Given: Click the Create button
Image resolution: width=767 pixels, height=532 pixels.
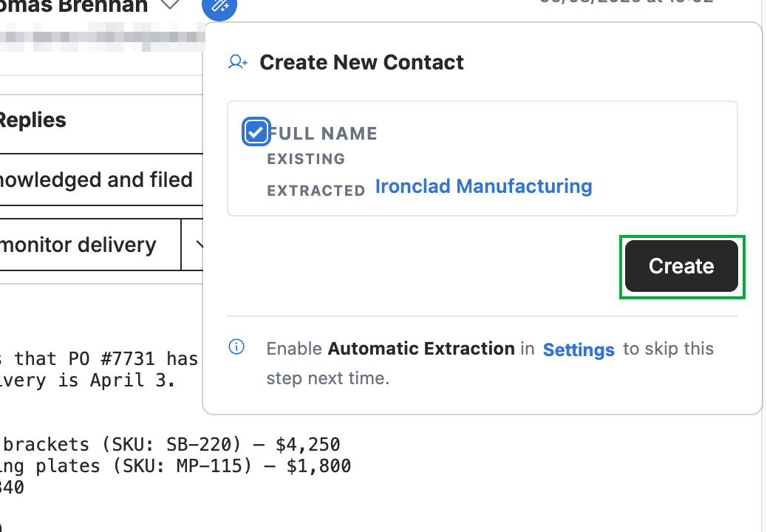Looking at the screenshot, I should (x=681, y=266).
